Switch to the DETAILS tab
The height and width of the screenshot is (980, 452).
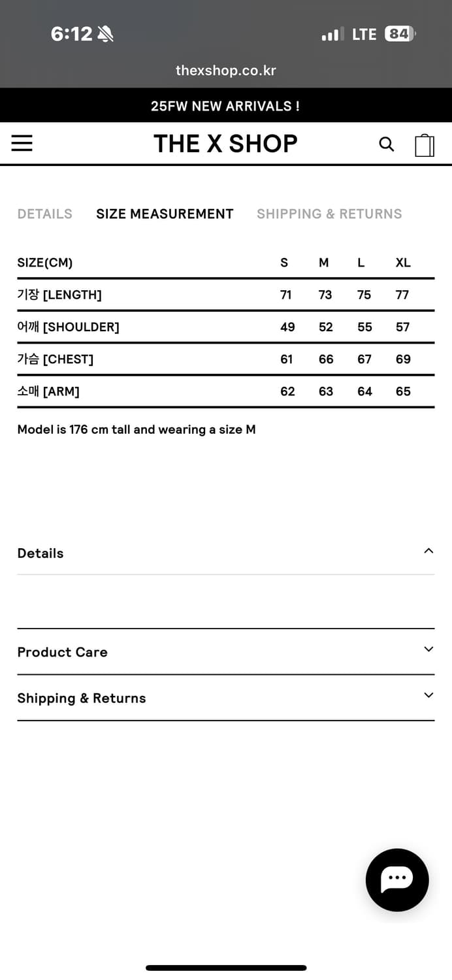[x=44, y=214]
